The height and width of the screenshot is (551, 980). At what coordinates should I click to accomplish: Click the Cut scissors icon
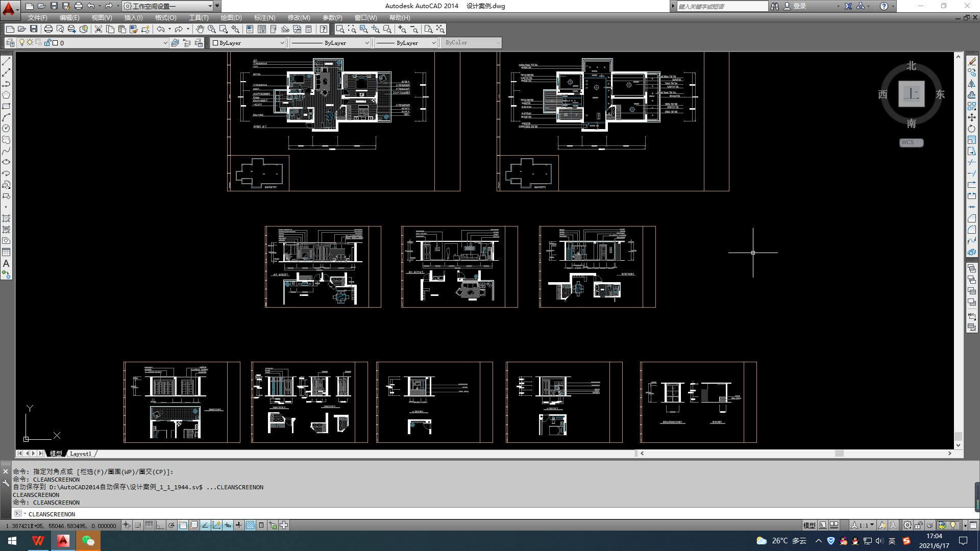(x=99, y=29)
